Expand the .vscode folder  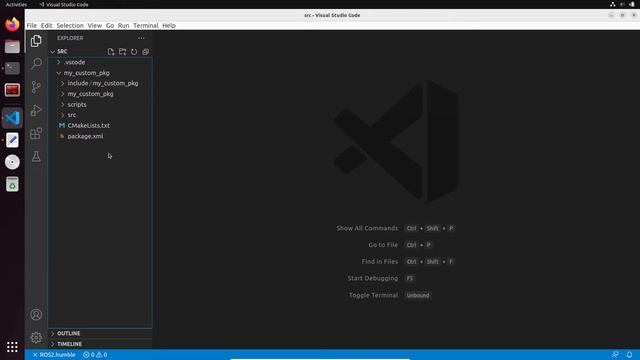pyautogui.click(x=100, y=62)
